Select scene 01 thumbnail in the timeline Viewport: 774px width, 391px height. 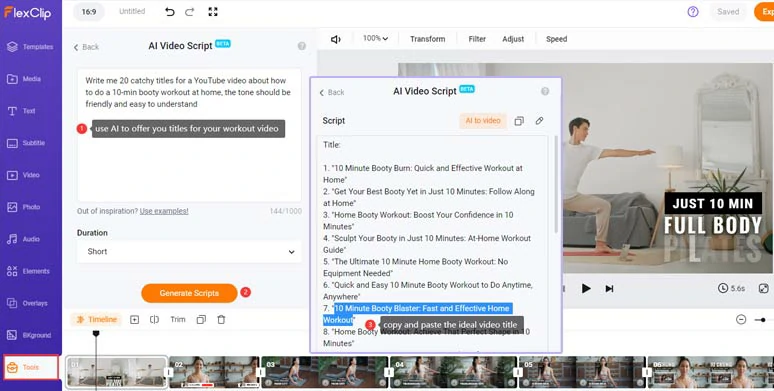[117, 372]
